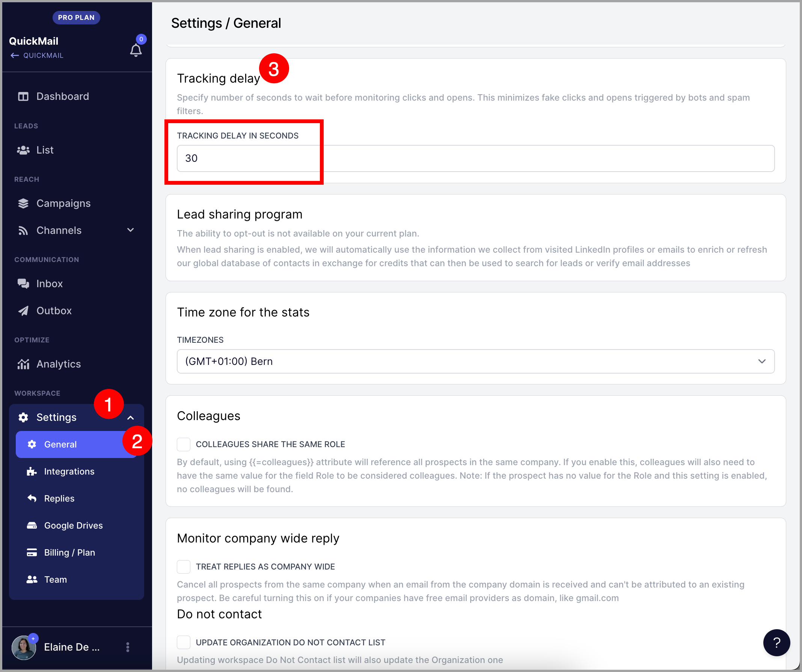Click the Elaine De ... user name

(x=71, y=647)
